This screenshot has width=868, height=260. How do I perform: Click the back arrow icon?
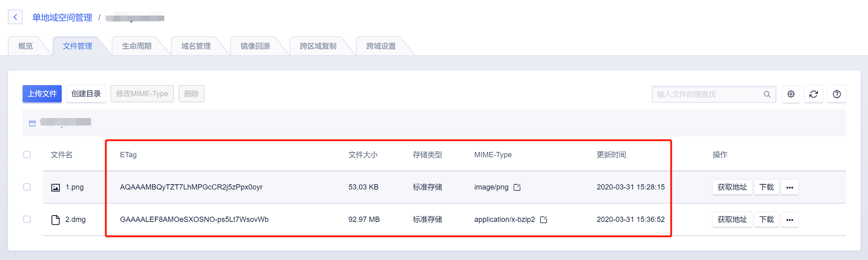click(15, 17)
